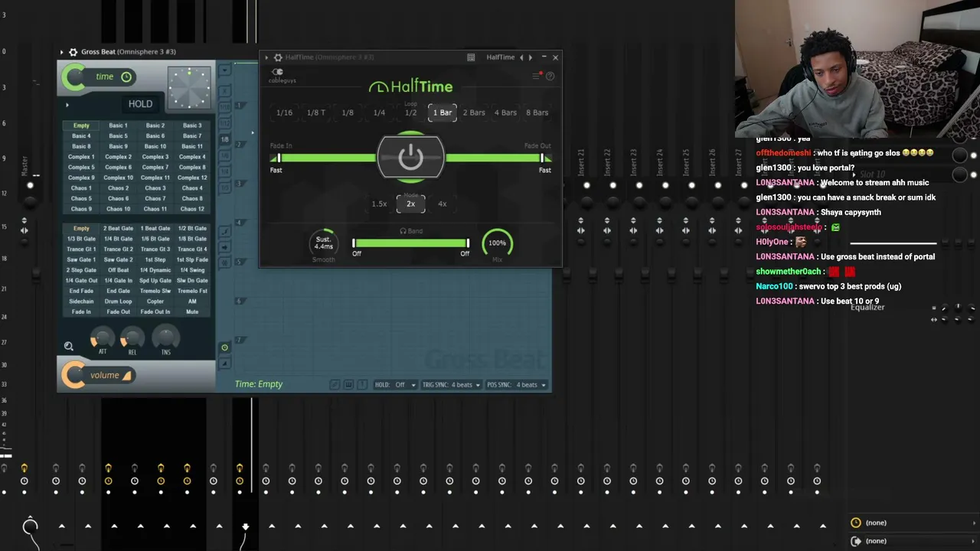Image resolution: width=980 pixels, height=551 pixels.
Task: Set HalfTime loop length to 1/8 T
Action: [x=316, y=112]
